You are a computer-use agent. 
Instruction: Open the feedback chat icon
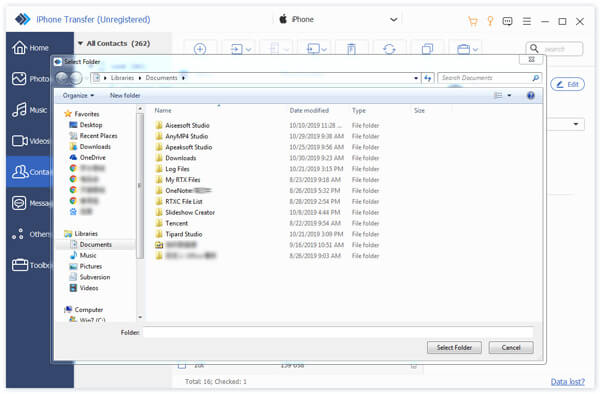click(x=507, y=21)
